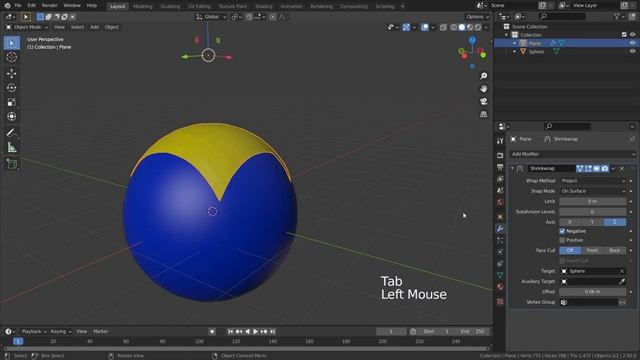Jump to the end frame

(272, 331)
